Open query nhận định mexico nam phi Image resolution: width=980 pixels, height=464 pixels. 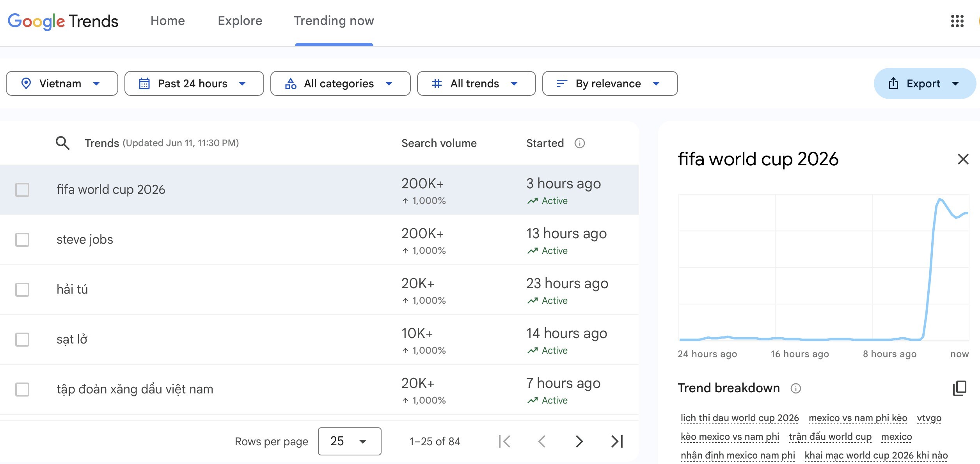[738, 455]
